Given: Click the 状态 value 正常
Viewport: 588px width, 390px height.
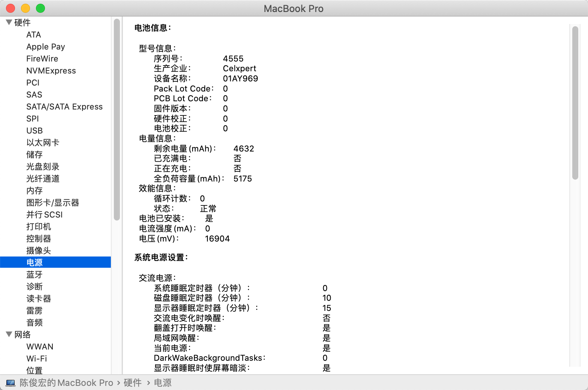Looking at the screenshot, I should pyautogui.click(x=208, y=208).
